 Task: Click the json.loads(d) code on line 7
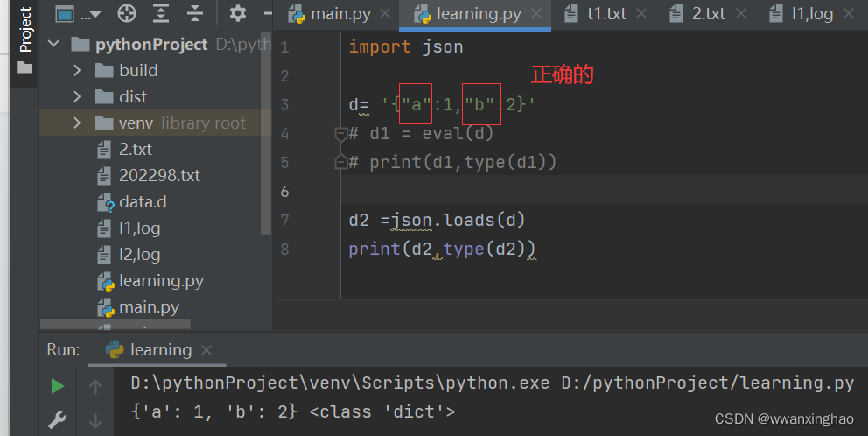tap(458, 221)
